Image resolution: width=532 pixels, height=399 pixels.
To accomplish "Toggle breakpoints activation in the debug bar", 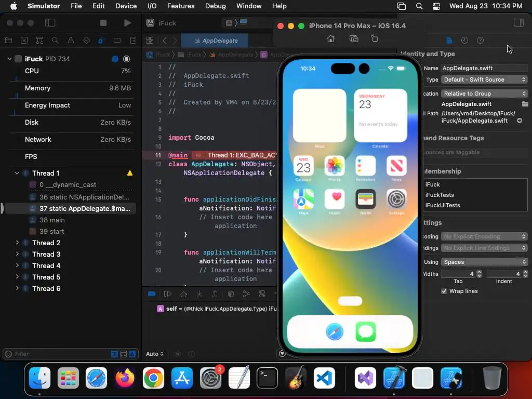I will coord(152,294).
